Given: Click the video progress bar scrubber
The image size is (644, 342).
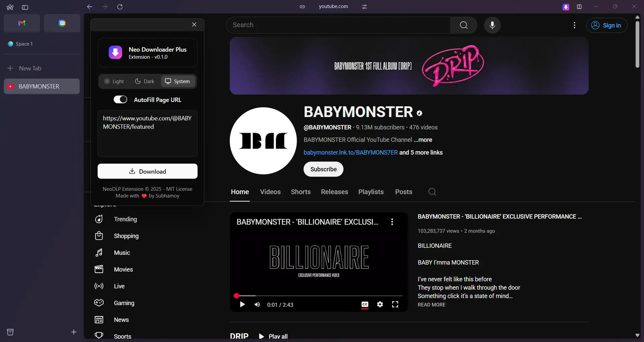Looking at the screenshot, I should (x=236, y=296).
